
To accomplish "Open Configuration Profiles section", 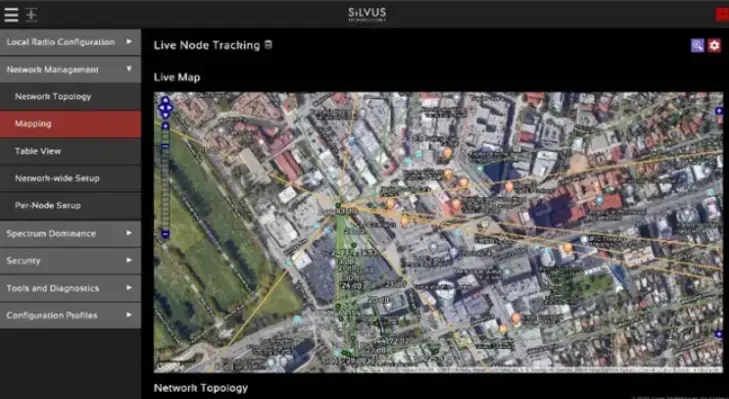I will [x=70, y=315].
